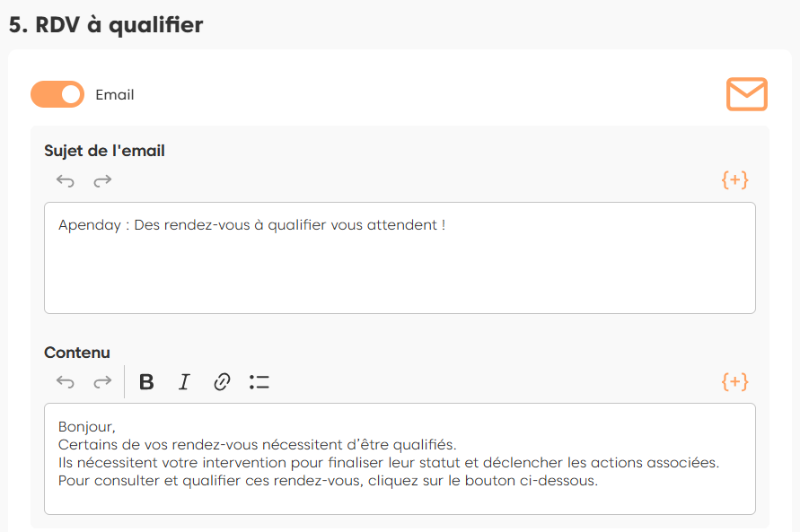The width and height of the screenshot is (800, 532).
Task: Click the line starting 'Ils nécessitent votre intervention'
Action: click(x=388, y=463)
